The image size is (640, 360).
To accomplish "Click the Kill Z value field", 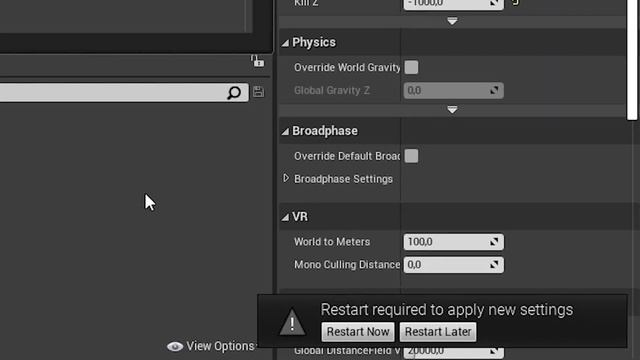I will (x=453, y=4).
